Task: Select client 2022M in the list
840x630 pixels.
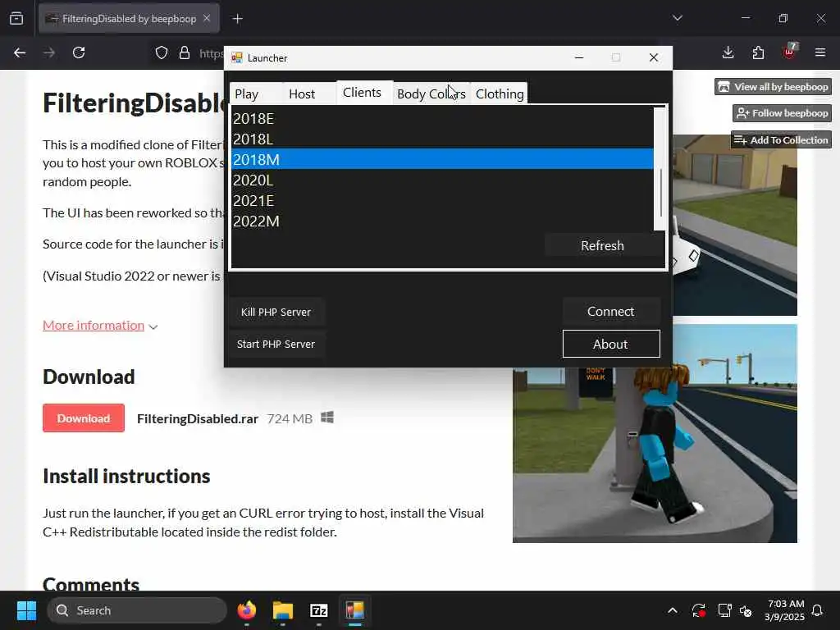Action: click(442, 221)
